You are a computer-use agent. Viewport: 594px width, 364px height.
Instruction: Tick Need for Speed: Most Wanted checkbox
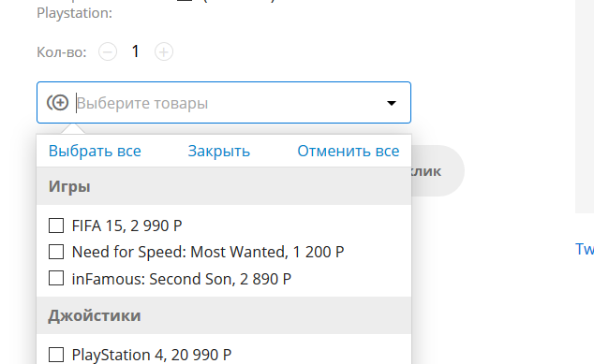click(x=56, y=252)
